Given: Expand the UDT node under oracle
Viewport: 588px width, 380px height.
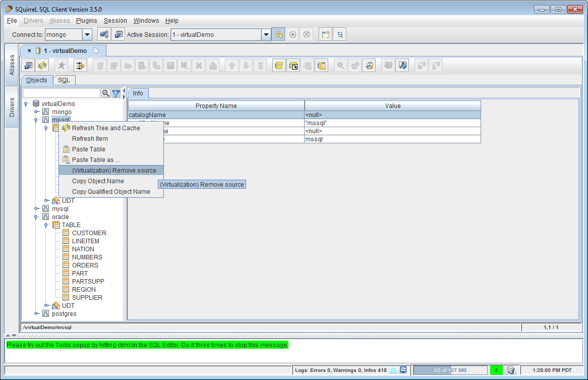Looking at the screenshot, I should [46, 305].
